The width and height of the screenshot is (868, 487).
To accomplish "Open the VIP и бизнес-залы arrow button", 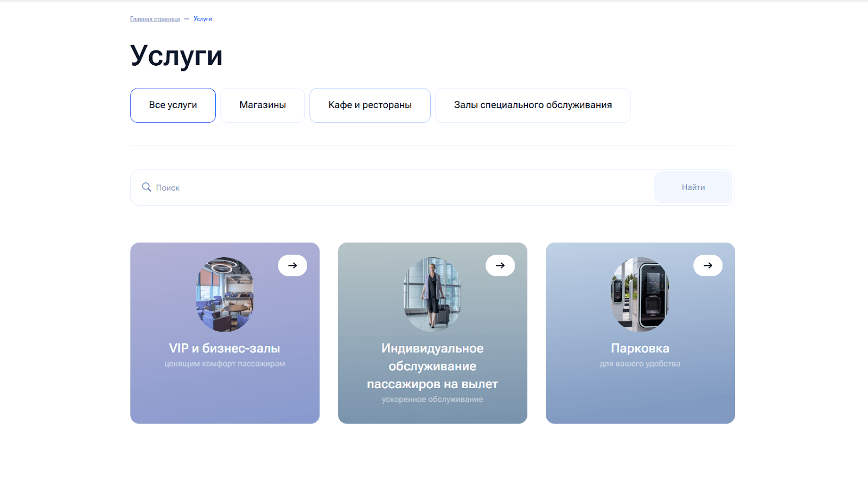I will 292,265.
